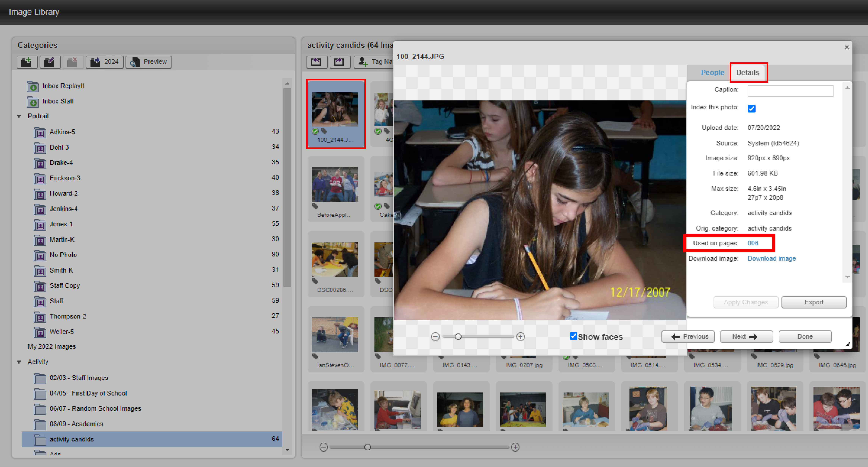This screenshot has width=868, height=467.
Task: Open the yearbook Preview tool
Action: [148, 62]
